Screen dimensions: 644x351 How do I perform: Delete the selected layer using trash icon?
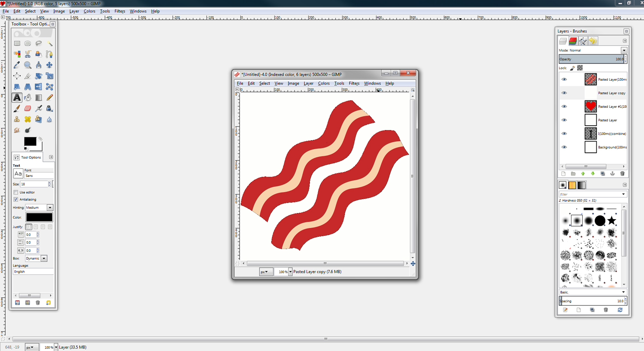click(623, 173)
